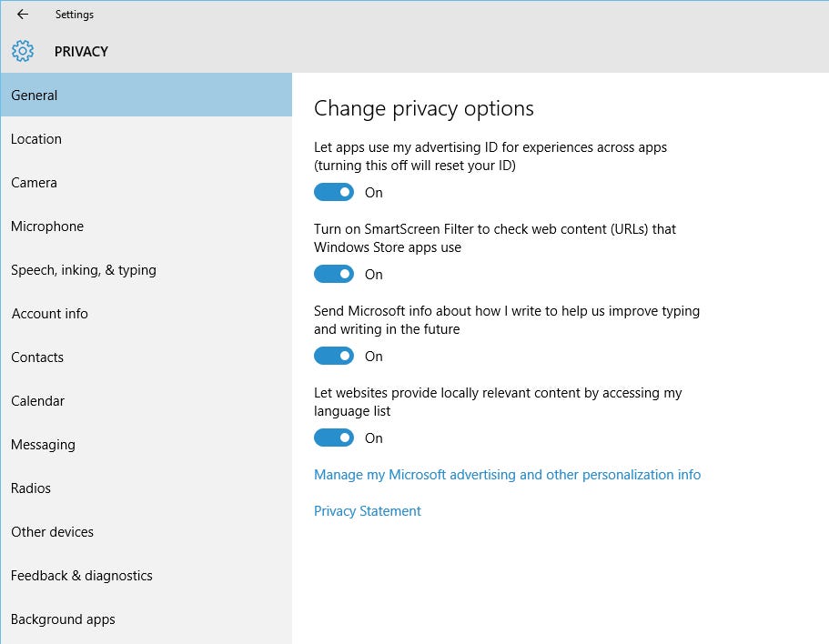This screenshot has width=829, height=644.
Task: Select Account info in the sidebar
Action: (49, 313)
